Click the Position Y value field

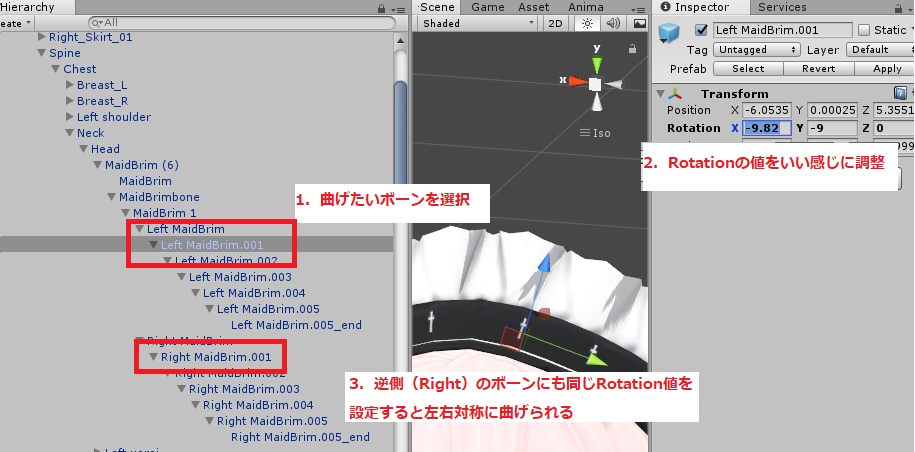(832, 110)
